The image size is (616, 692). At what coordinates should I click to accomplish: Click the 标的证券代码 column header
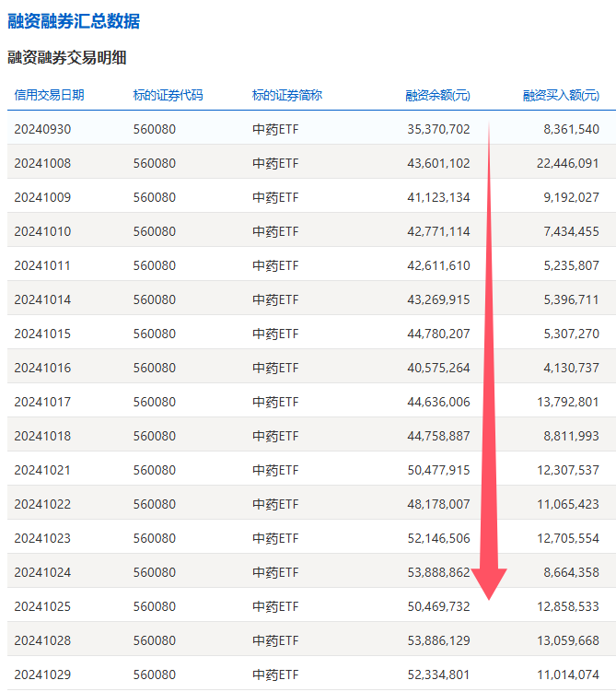[168, 95]
